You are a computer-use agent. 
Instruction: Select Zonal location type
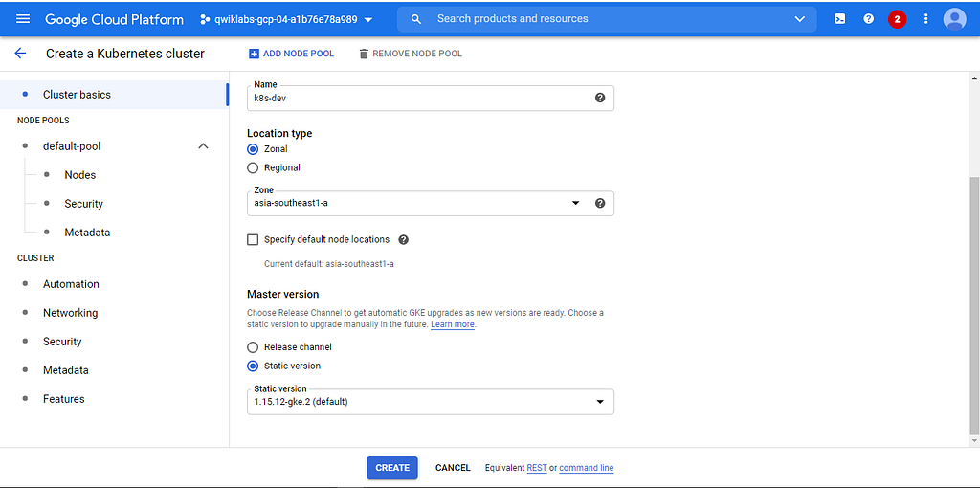click(253, 149)
